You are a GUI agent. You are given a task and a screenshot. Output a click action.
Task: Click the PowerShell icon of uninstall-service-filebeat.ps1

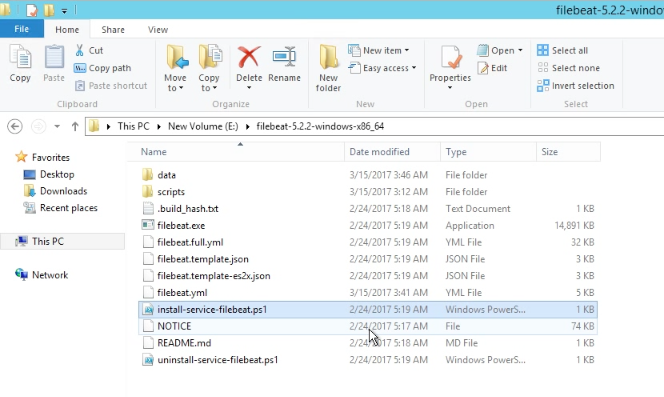click(x=148, y=360)
